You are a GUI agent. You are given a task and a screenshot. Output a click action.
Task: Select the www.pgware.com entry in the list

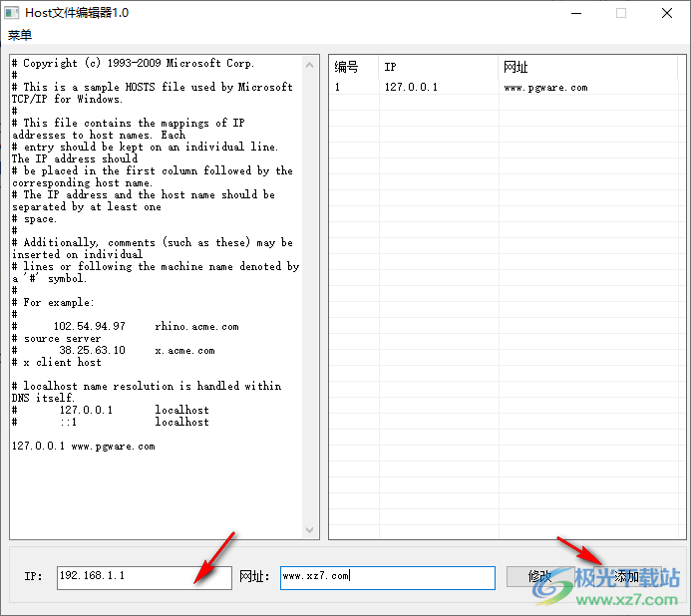pos(545,88)
